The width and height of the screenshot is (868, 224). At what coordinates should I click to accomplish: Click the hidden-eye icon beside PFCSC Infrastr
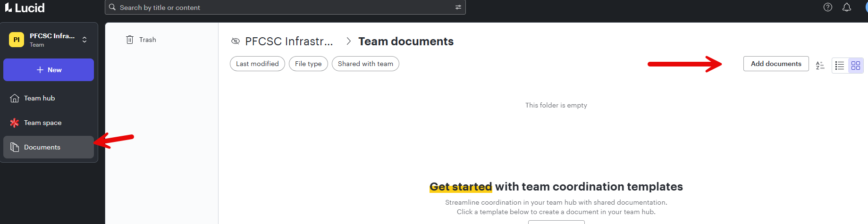(x=235, y=41)
